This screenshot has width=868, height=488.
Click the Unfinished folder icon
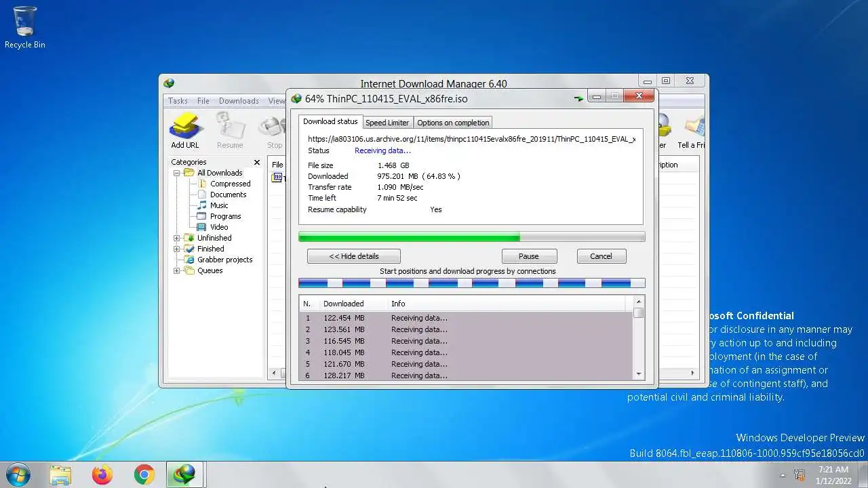[189, 238]
